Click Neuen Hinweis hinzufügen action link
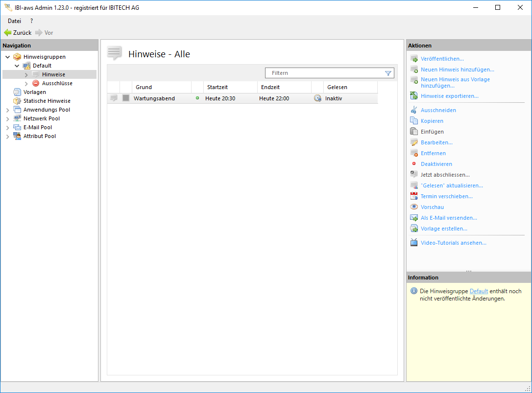 [x=457, y=69]
